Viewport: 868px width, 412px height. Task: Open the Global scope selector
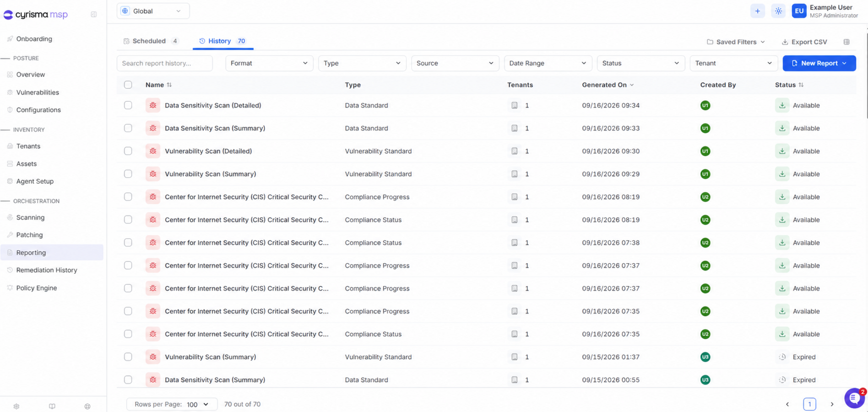coord(153,11)
